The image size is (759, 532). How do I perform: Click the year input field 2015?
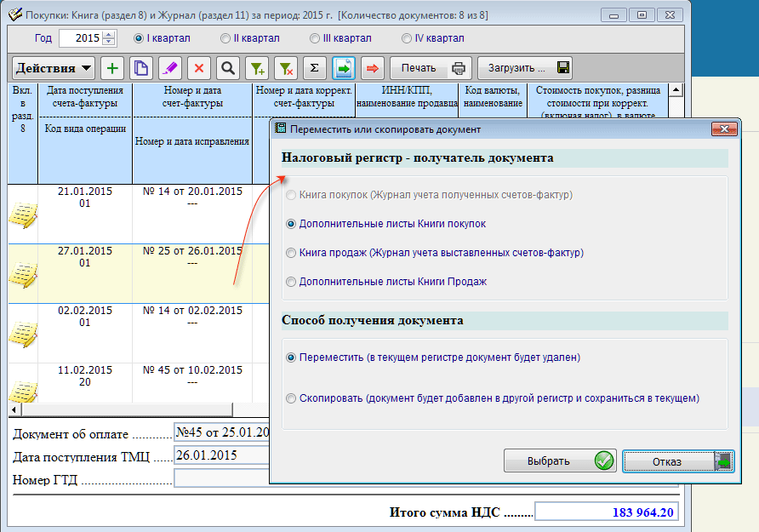point(82,38)
